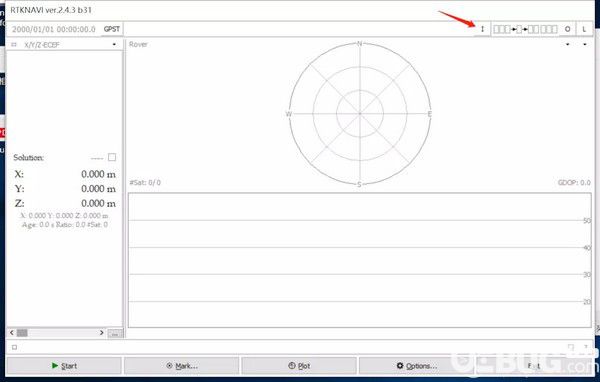Click the left arrow of horizontal scrollbar

coord(11,333)
